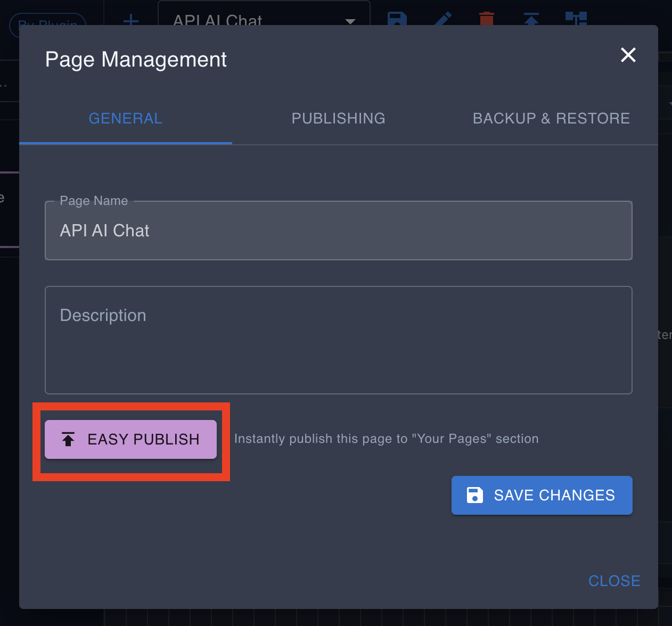Click the upload arrow icon inside Easy Publish
The width and height of the screenshot is (672, 626).
(68, 439)
